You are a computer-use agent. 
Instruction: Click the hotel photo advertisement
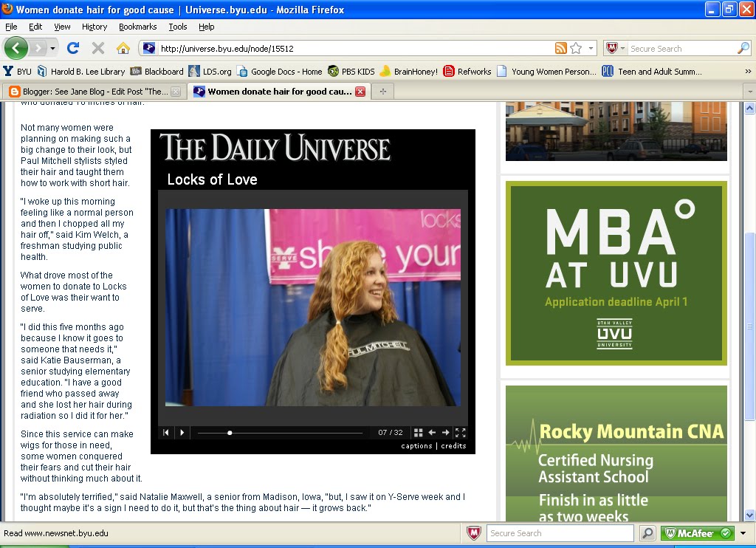pos(616,131)
